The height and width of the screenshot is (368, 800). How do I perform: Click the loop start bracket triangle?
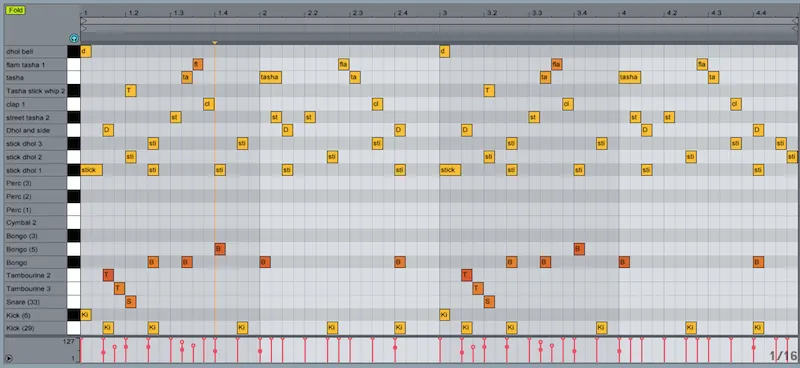tap(83, 21)
